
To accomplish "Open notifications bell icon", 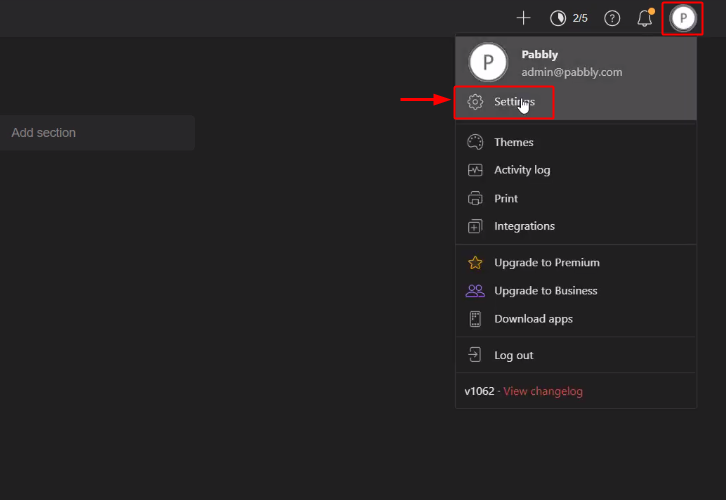I will [645, 18].
